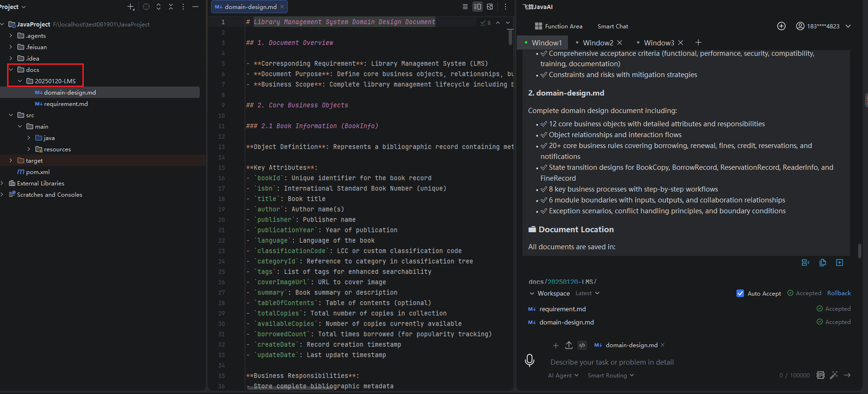Viewport: 868px width, 394px height.
Task: Click the inspection checkmark count widget
Action: click(485, 23)
